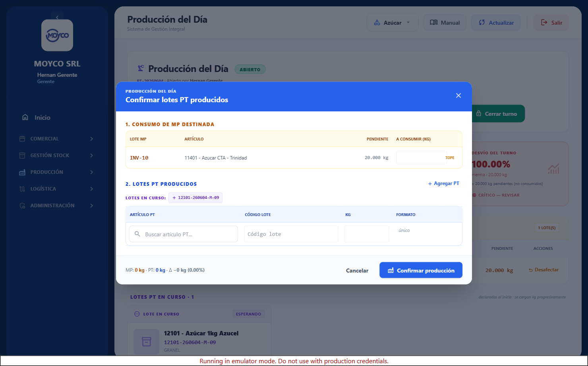Screen dimensions: 588x366
Task: Click the único formato text
Action: coord(404,230)
